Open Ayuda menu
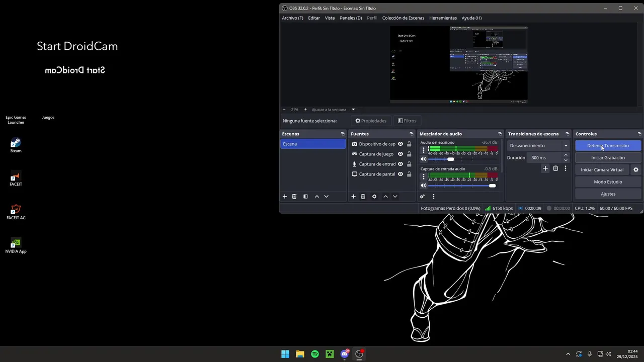 coord(471,18)
